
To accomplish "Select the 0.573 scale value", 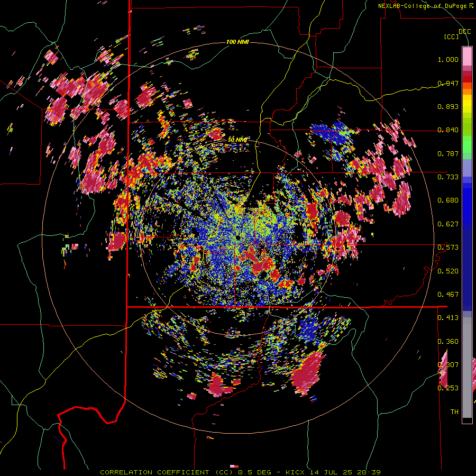I will click(448, 248).
